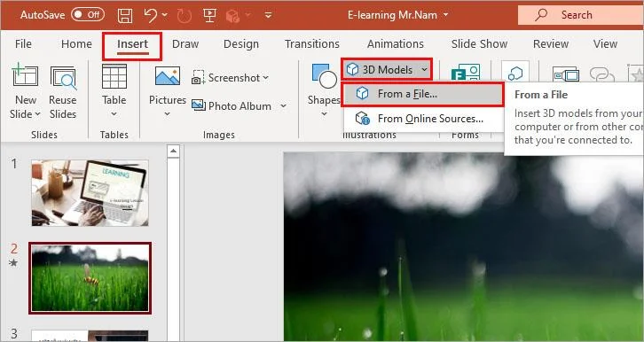Open the View tab
The height and width of the screenshot is (342, 644).
point(605,44)
